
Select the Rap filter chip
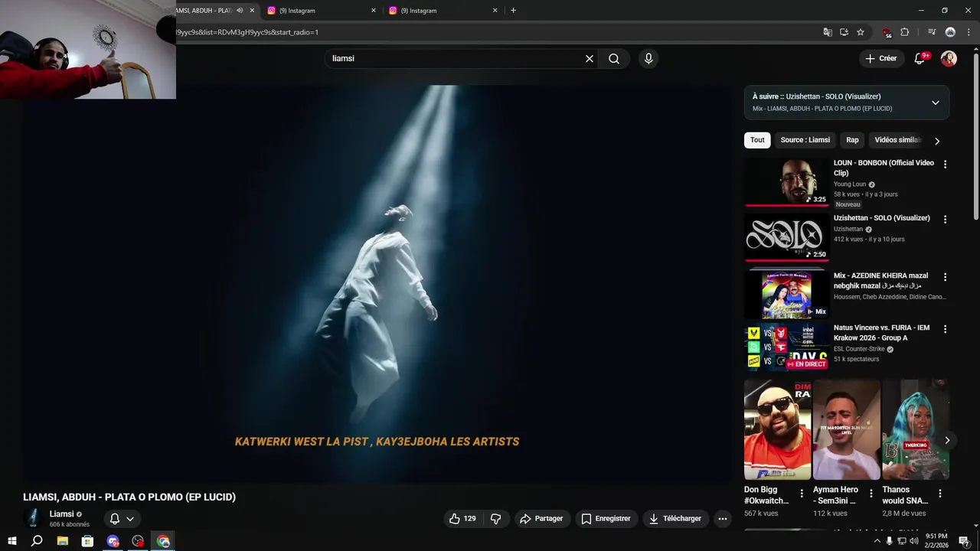click(852, 140)
